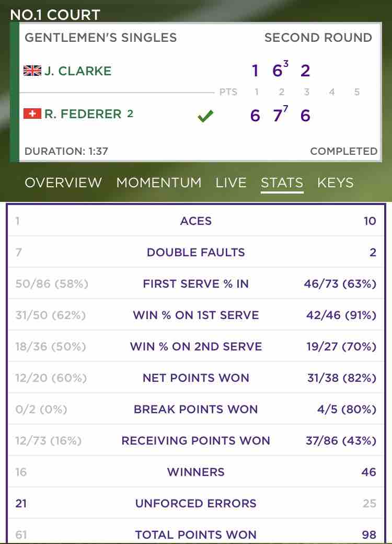The height and width of the screenshot is (544, 392).
Task: Click the No.1 Court heading
Action: click(55, 15)
